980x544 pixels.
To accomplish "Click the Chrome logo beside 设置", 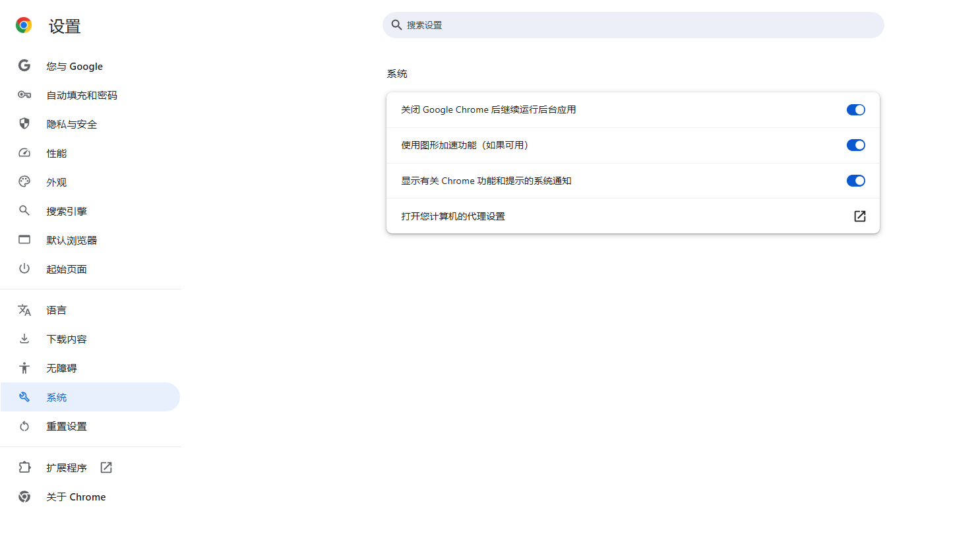I will pyautogui.click(x=24, y=26).
